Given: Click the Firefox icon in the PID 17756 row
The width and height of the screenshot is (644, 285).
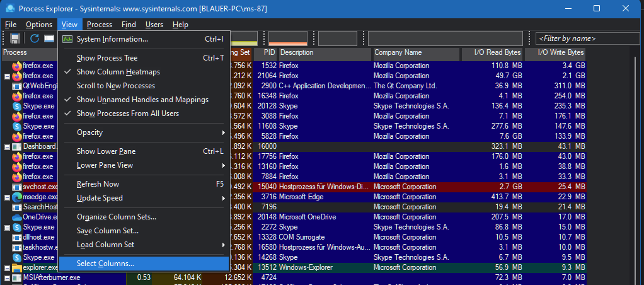Looking at the screenshot, I should (x=17, y=157).
